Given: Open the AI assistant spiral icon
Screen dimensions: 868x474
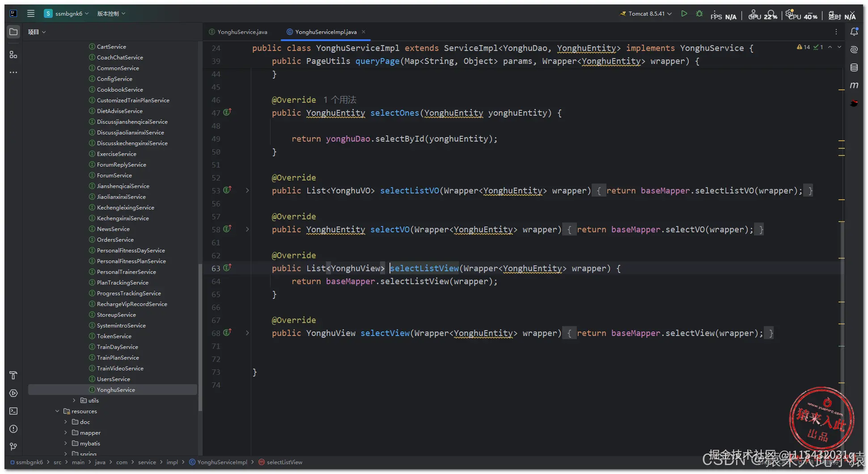Looking at the screenshot, I should tap(854, 50).
